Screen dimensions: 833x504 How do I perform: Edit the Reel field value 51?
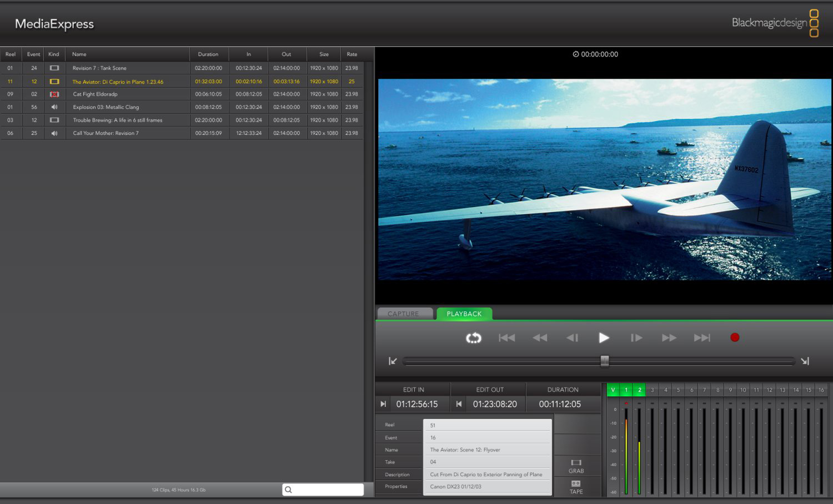[488, 425]
